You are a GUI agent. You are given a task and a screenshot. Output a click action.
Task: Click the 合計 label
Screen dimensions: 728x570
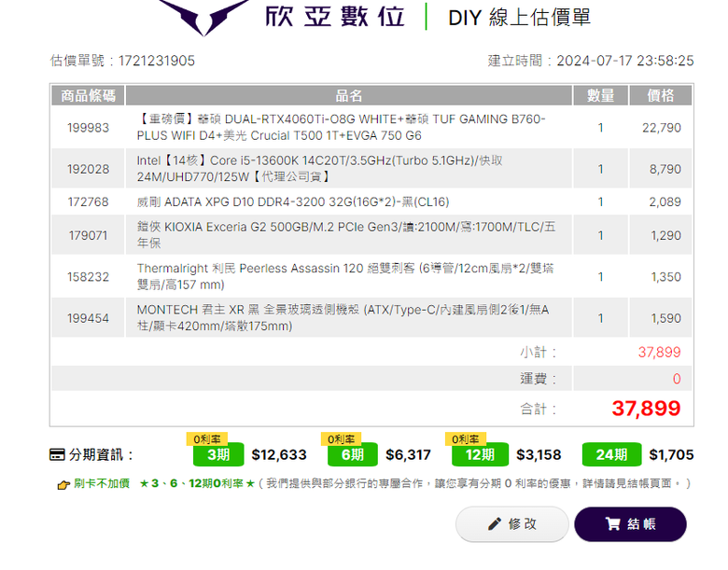[539, 410]
